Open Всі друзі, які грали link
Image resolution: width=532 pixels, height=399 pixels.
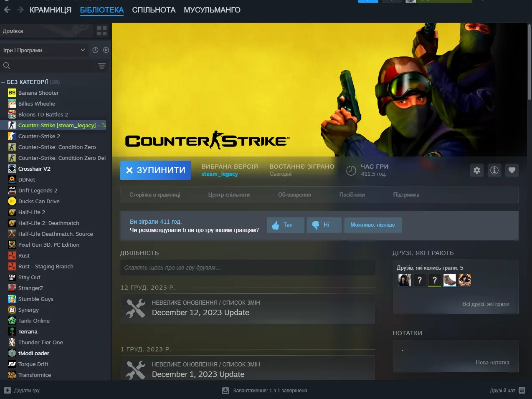(486, 304)
